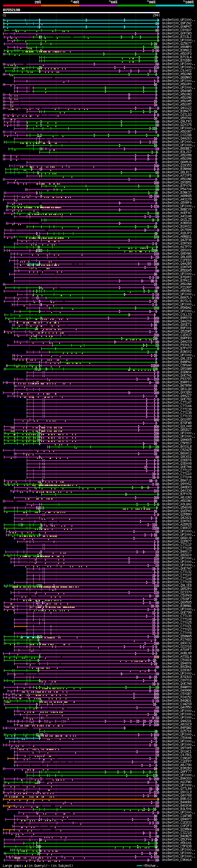Screen dimensions: 197x868
Task: Open UniRef100_Q8L685 hit name
Action: [177, 257]
